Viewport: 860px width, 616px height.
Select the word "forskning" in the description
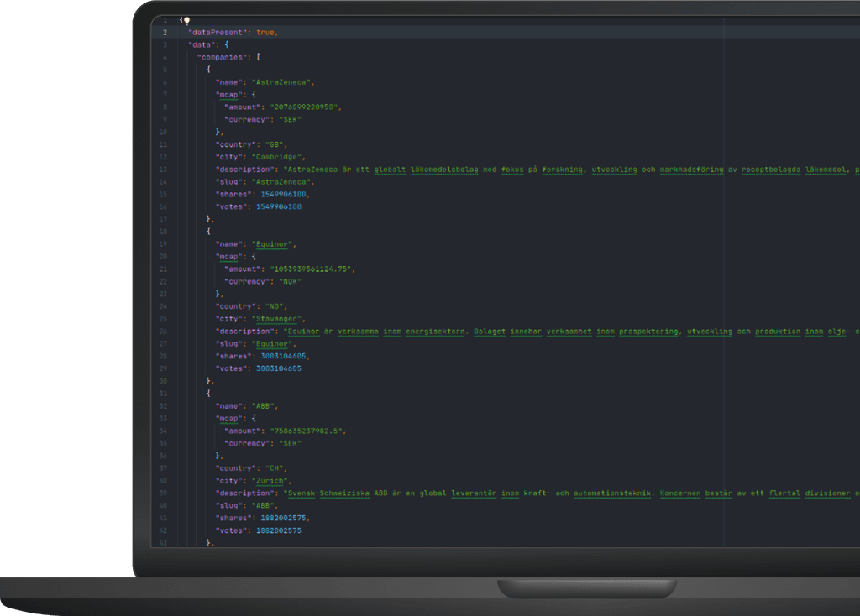(562, 170)
